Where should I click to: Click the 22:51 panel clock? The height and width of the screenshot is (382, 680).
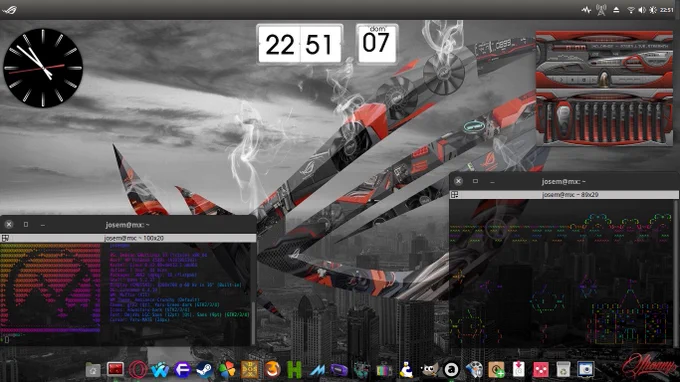point(667,10)
